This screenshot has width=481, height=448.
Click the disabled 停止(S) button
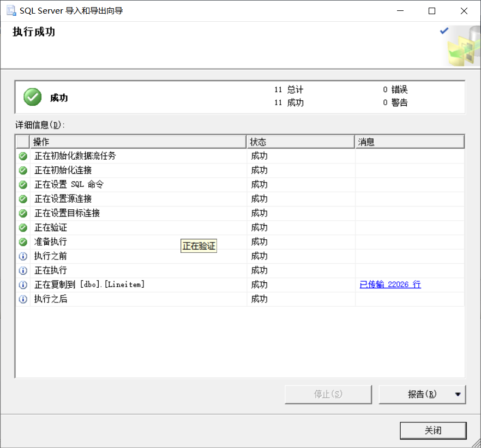coord(328,394)
